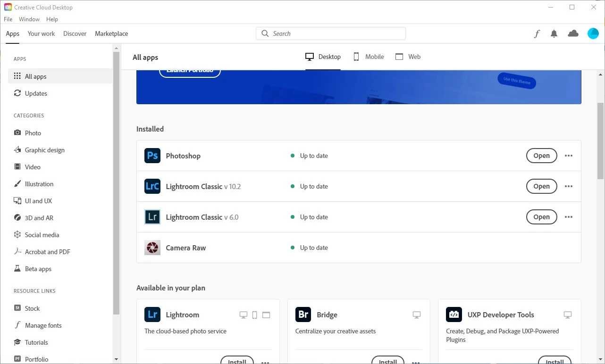Open the notifications bell
The height and width of the screenshot is (364, 605).
554,33
